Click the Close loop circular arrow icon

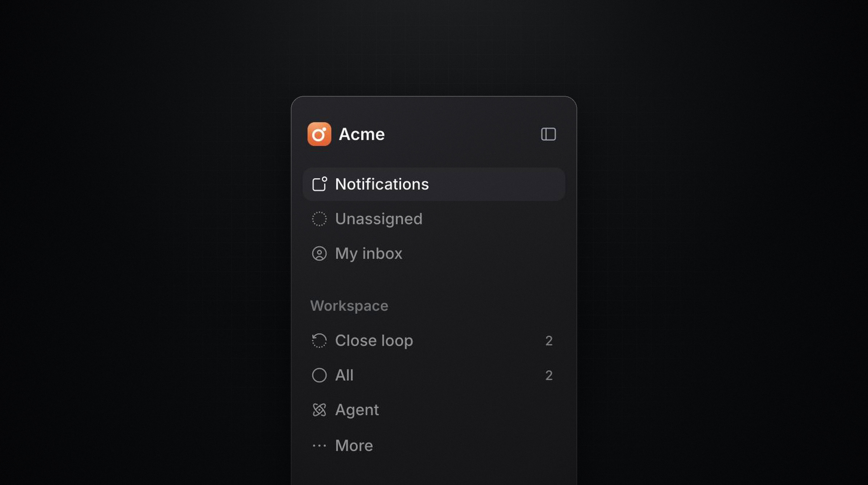tap(319, 341)
